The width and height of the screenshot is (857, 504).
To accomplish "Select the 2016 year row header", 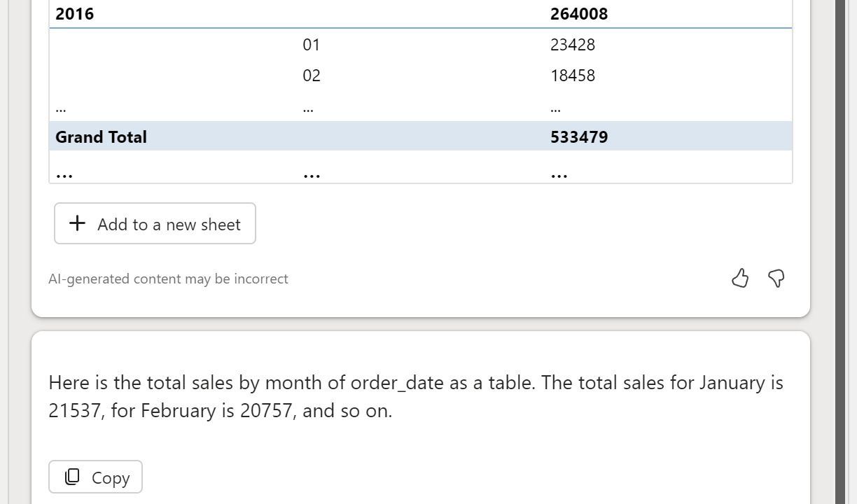I will tap(75, 14).
